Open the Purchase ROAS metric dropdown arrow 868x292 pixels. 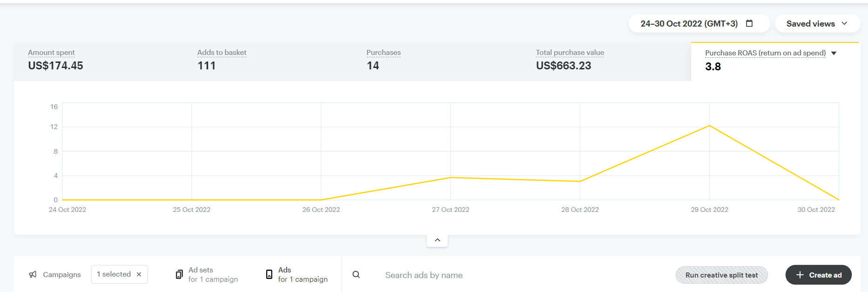[834, 53]
